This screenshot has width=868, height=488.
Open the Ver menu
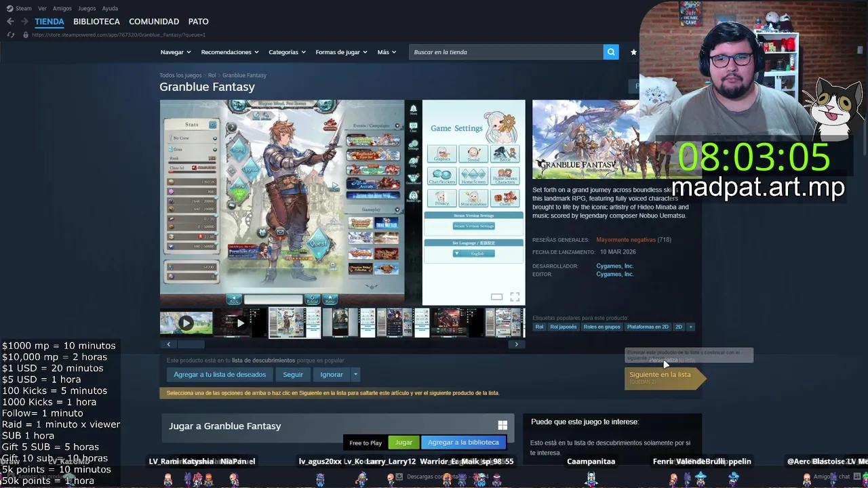pyautogui.click(x=42, y=8)
